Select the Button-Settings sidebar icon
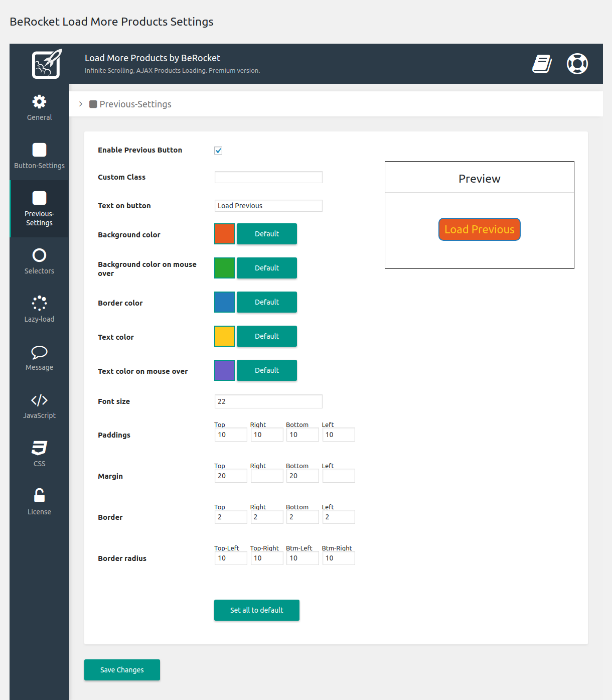Screen dimensions: 612x700 click(39, 149)
